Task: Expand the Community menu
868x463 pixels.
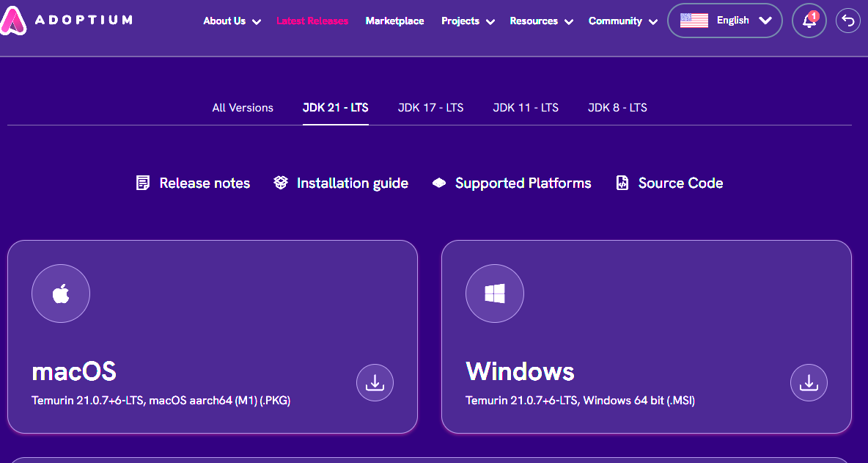Action: (622, 21)
